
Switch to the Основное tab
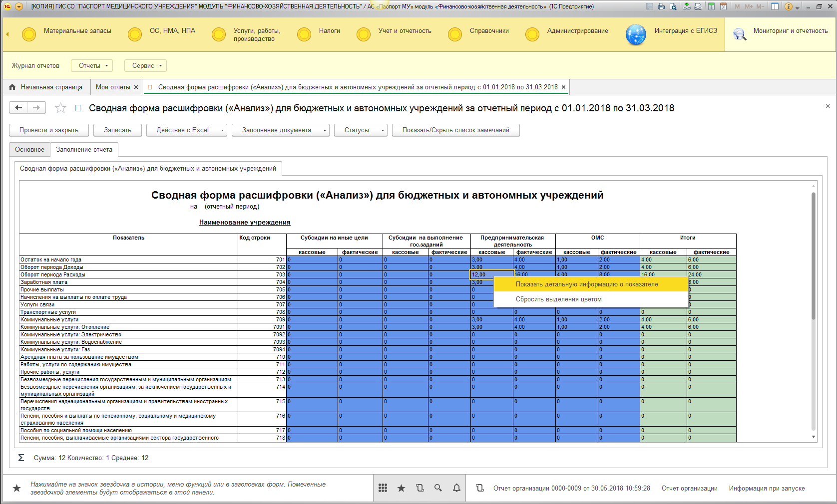coord(29,150)
